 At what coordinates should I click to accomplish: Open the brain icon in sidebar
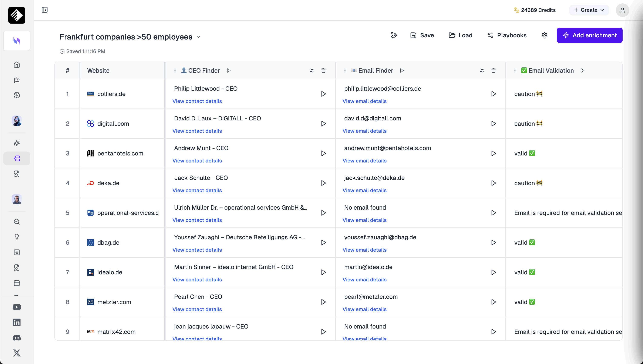pos(17,95)
